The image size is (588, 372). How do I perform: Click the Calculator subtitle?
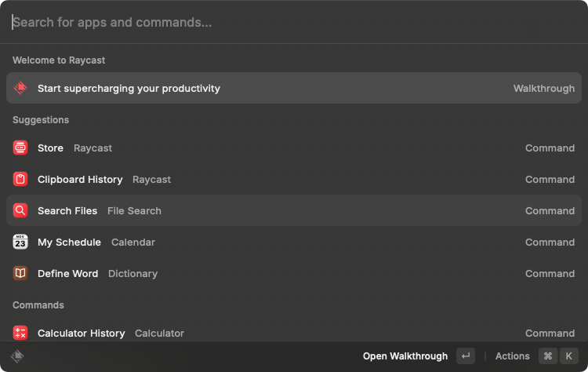(x=159, y=333)
